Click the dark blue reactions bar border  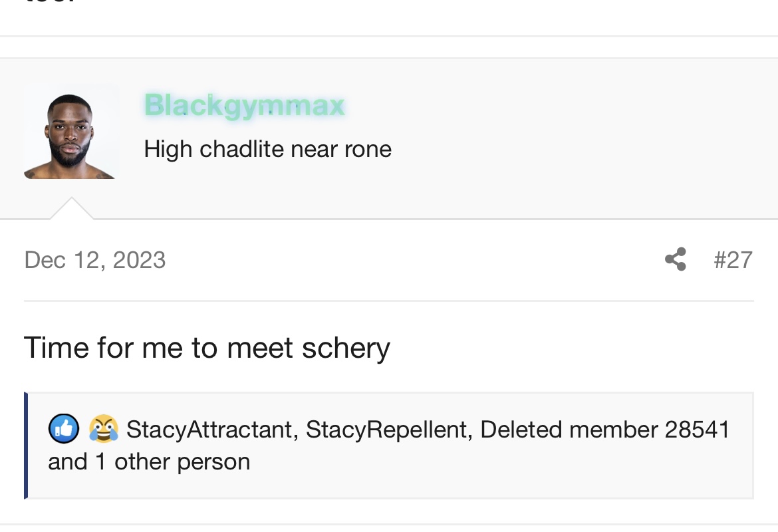click(x=26, y=445)
